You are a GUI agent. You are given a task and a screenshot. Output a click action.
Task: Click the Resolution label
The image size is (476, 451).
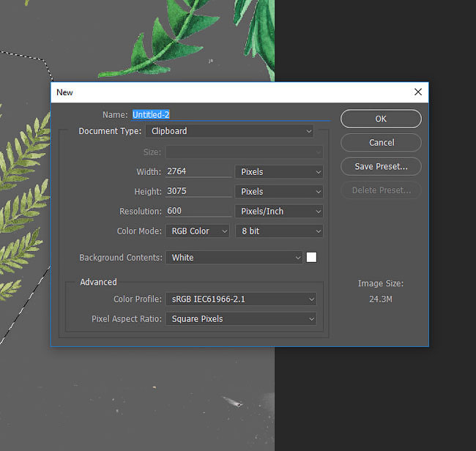[x=141, y=212]
